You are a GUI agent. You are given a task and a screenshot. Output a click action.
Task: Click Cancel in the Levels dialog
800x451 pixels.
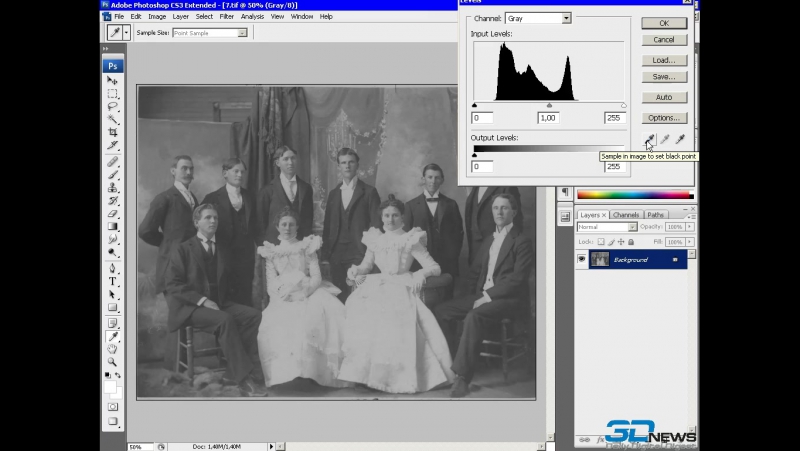(664, 39)
